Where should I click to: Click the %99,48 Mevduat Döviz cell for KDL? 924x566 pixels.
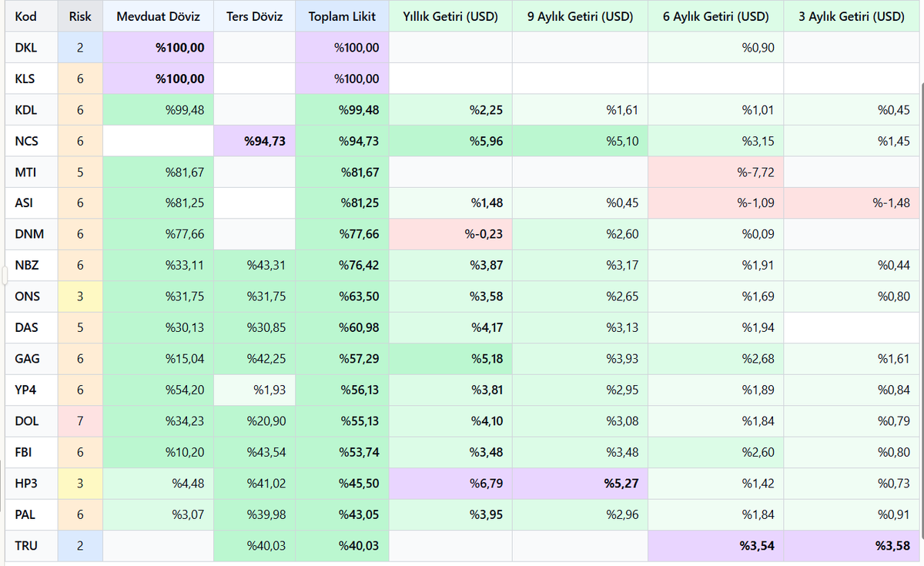158,110
